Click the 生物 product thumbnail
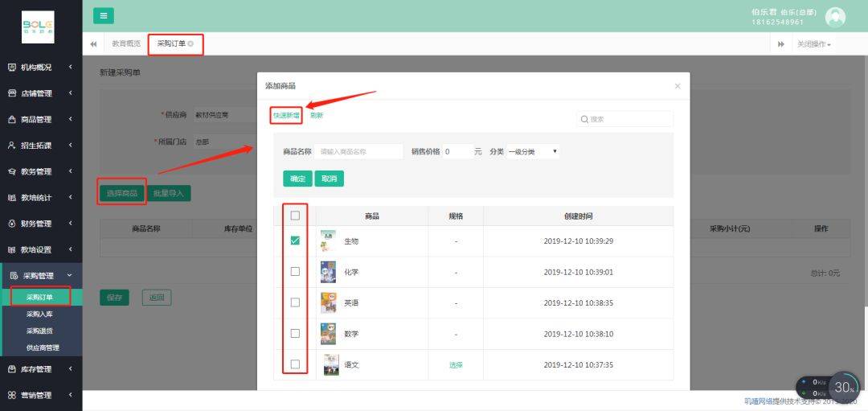 coord(328,241)
